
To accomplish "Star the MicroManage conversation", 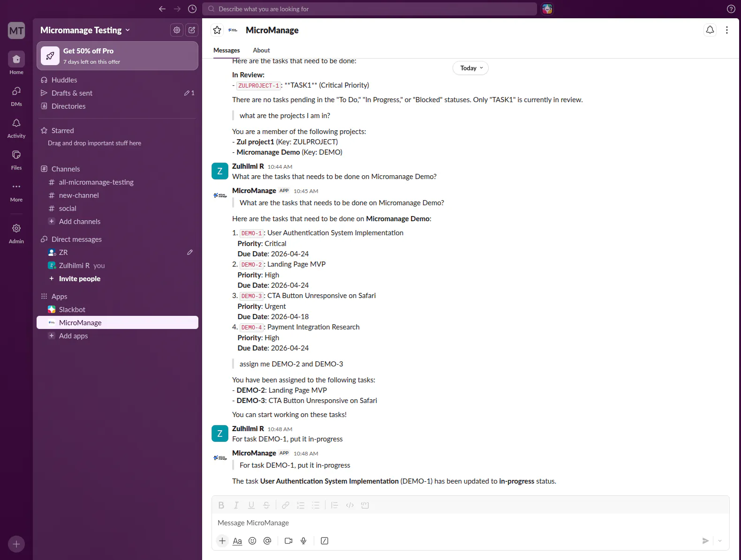I will tap(217, 30).
